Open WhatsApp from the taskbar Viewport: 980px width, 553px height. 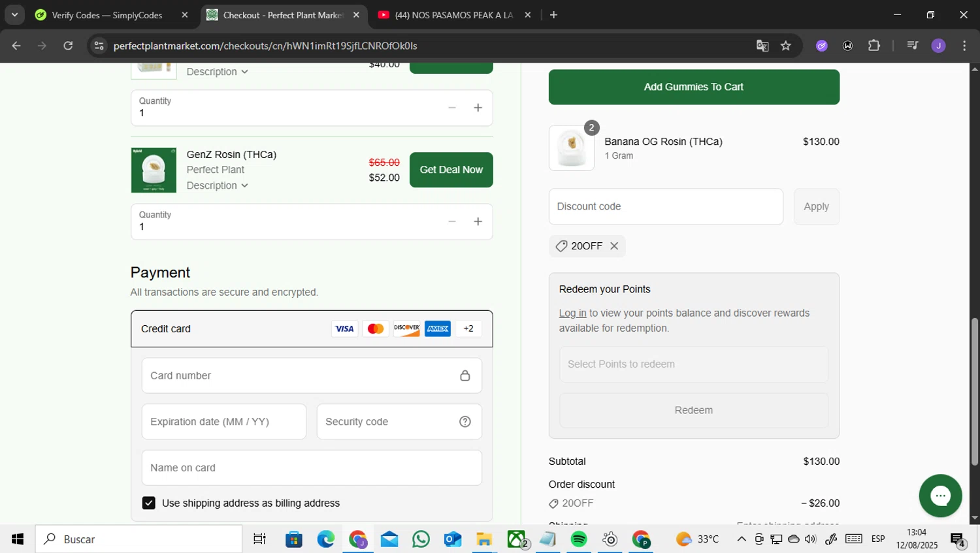(x=421, y=539)
